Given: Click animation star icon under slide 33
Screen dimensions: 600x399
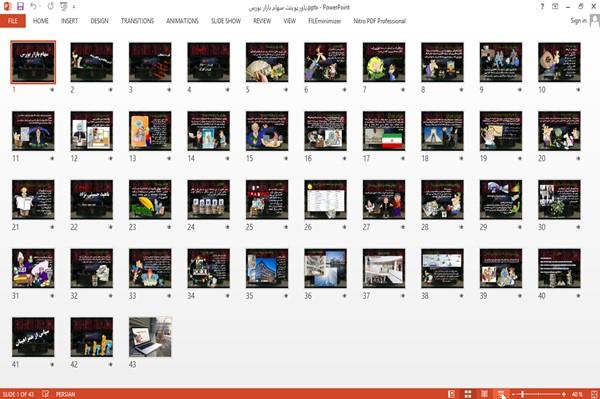Looking at the screenshot, I should (169, 296).
